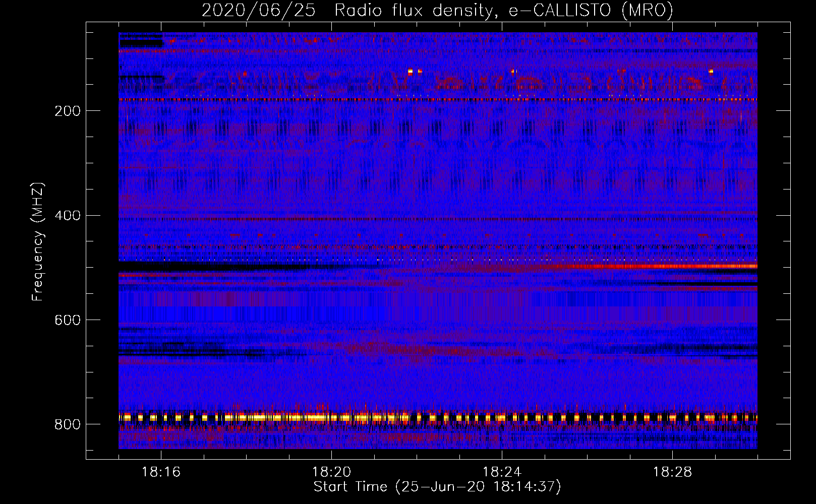The height and width of the screenshot is (504, 816).
Task: Select the 400 frequency axis label
Action: (x=68, y=216)
